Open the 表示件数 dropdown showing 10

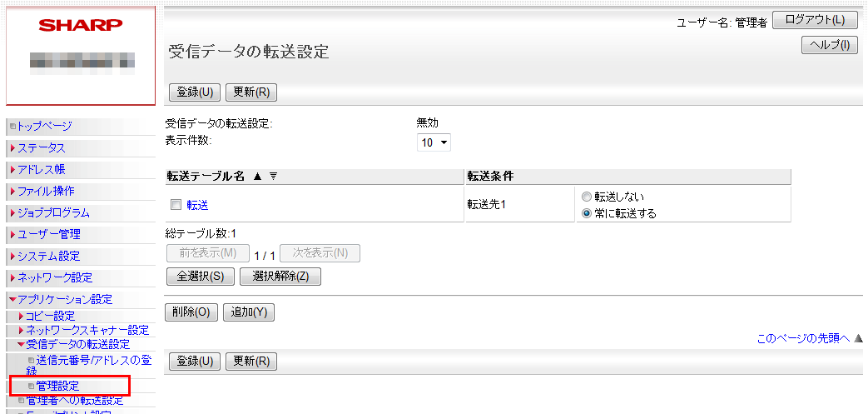(434, 142)
